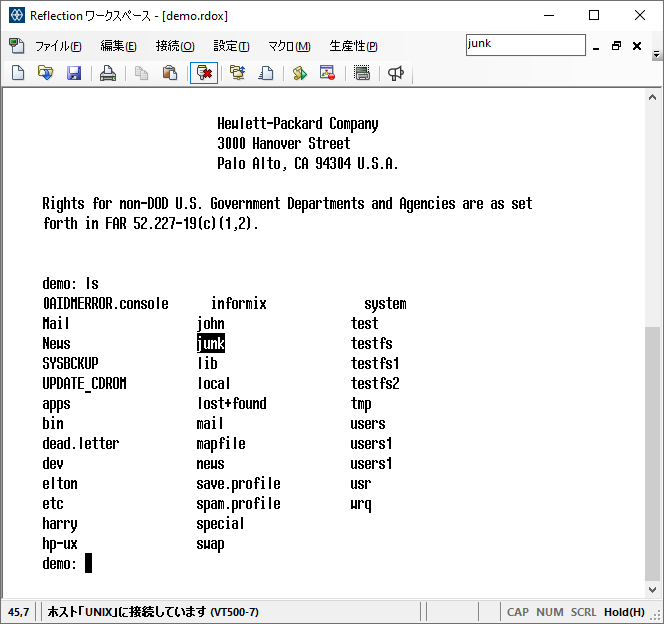Screen dimensions: 664x624
Task: Click the dead.letter entry
Action: pyautogui.click(x=81, y=443)
